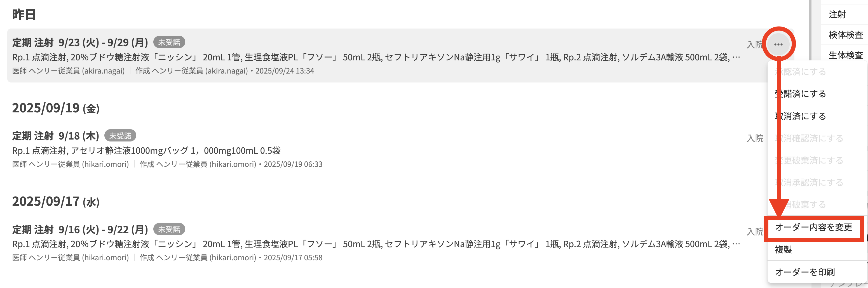Click the greyed 取消確認済にする entry
Screen dimensions: 868x288
tap(812, 138)
